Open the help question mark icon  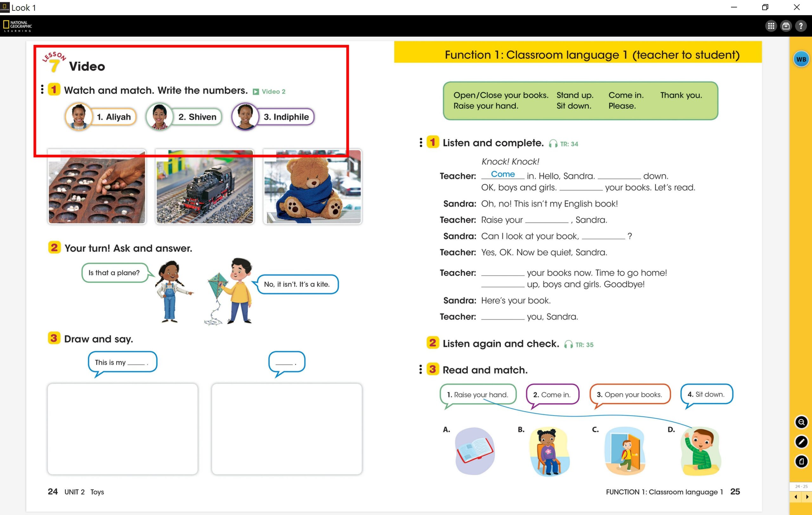[x=801, y=26]
